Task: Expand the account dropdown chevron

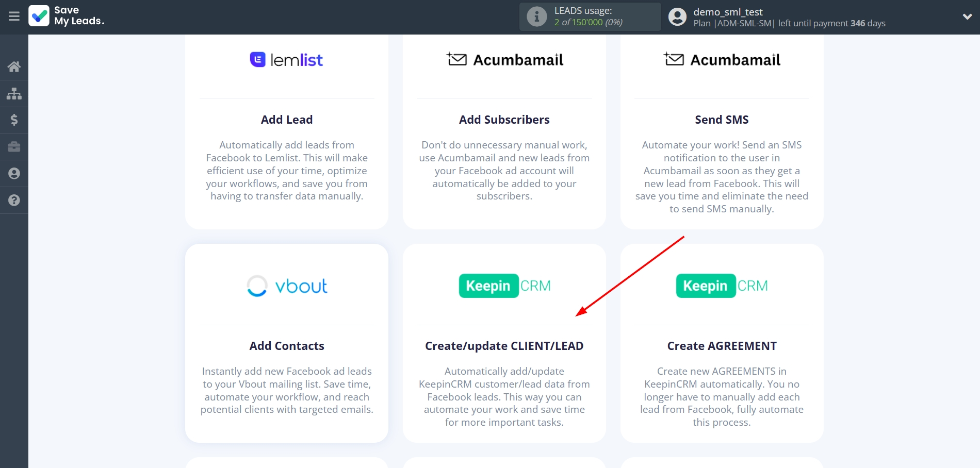Action: (x=967, y=16)
